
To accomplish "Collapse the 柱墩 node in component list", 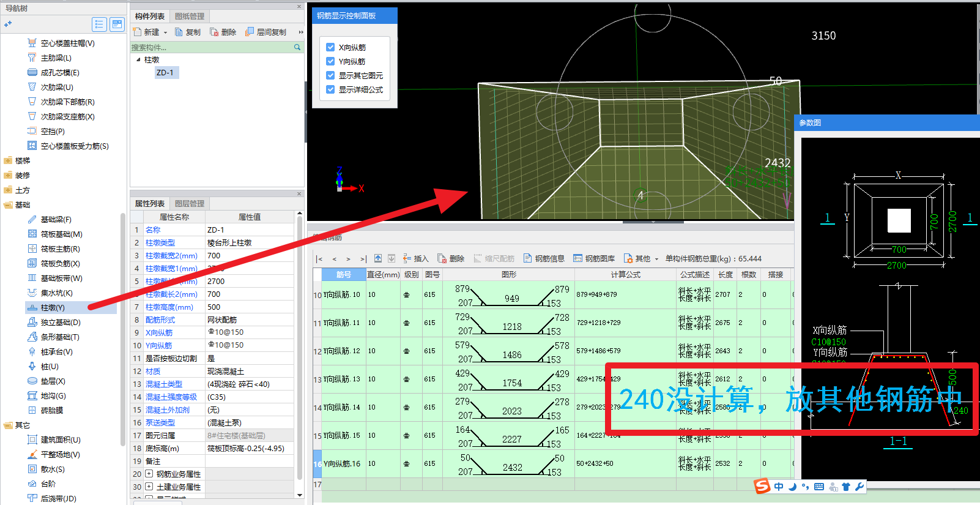I will tap(138, 60).
